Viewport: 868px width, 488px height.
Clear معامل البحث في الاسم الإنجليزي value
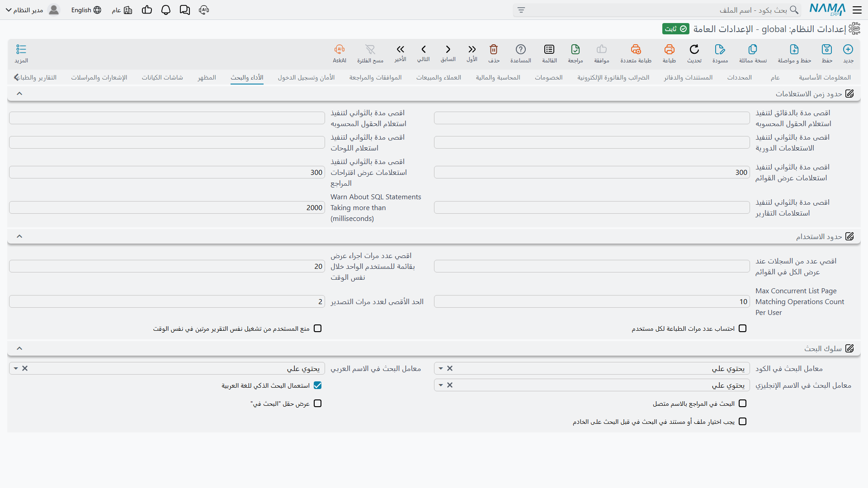(x=450, y=385)
